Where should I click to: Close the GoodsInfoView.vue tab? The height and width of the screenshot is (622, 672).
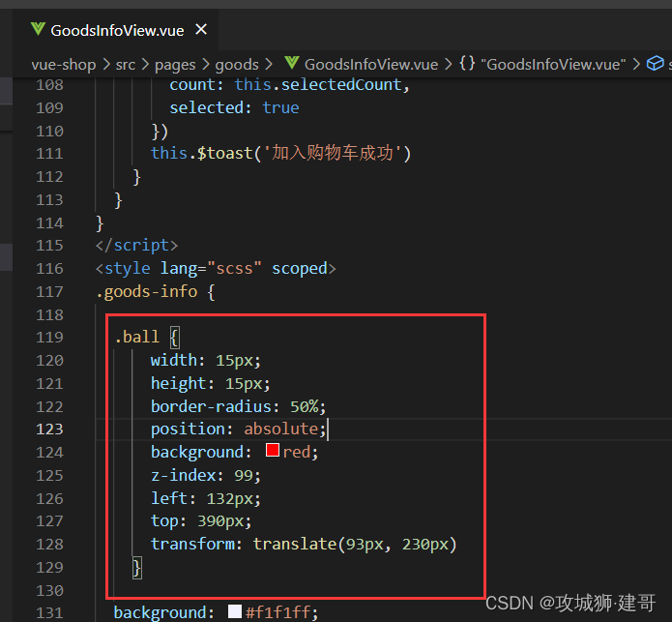click(201, 30)
